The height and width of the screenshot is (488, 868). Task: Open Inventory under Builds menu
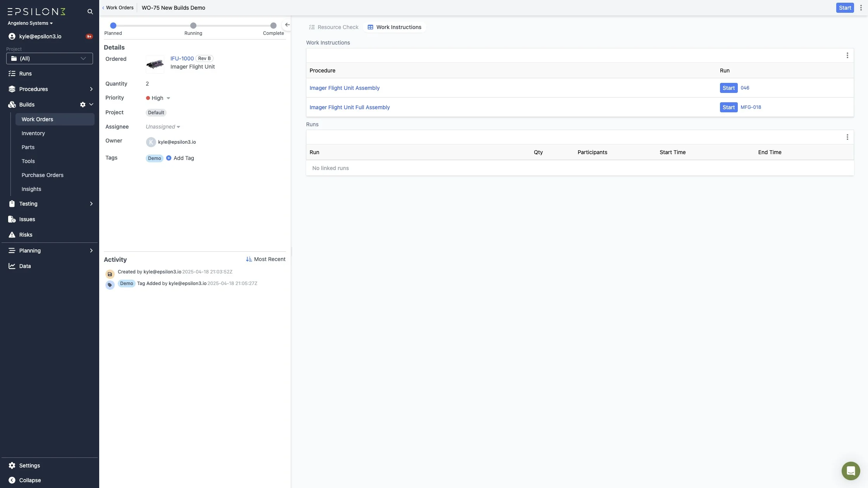[33, 133]
